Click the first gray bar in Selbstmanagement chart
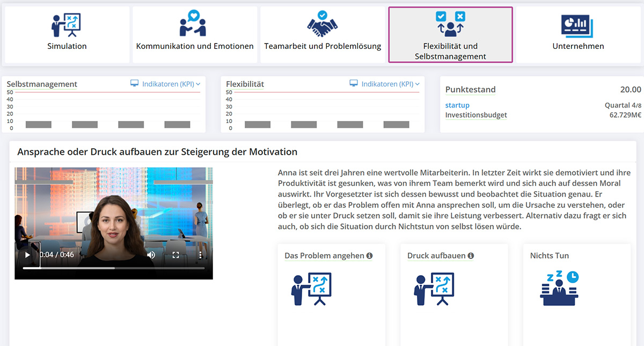This screenshot has height=346, width=644. coord(39,125)
